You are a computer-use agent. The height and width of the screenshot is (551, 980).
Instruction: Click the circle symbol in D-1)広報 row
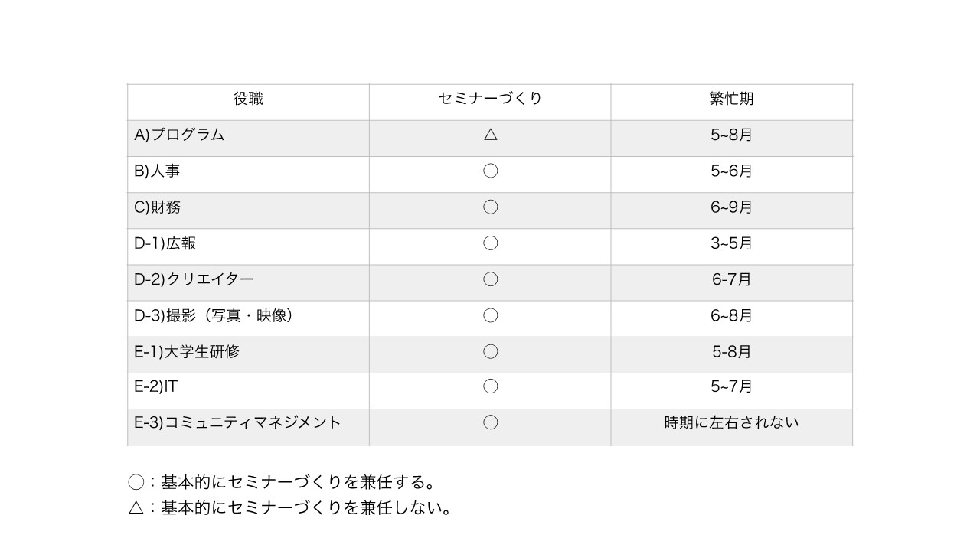[x=491, y=243]
